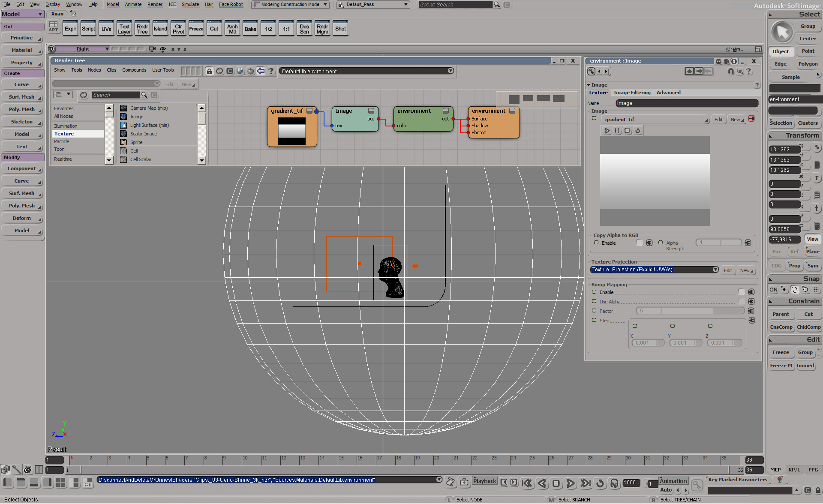The width and height of the screenshot is (823, 504).
Task: Click the lock icon in Render Tree toolbar
Action: click(x=209, y=71)
